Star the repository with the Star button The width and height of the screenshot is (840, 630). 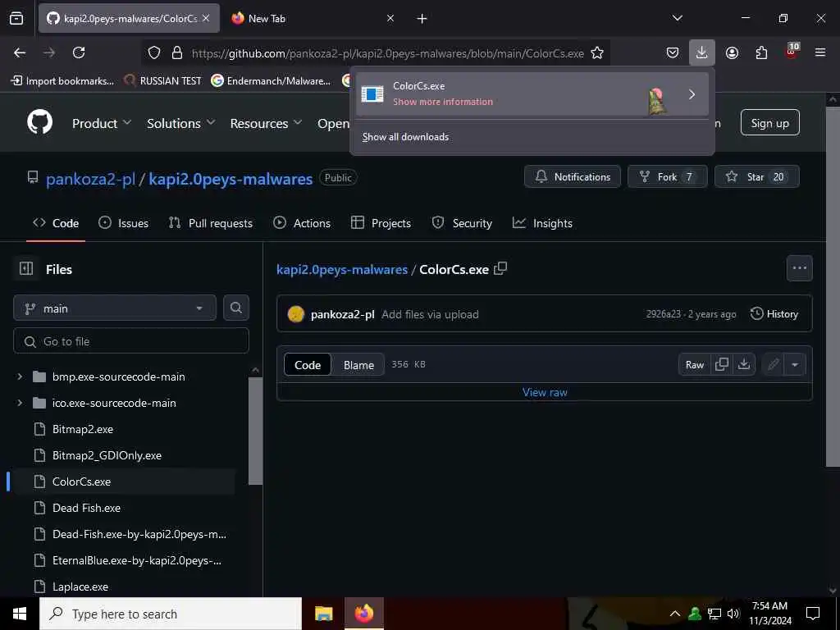(x=757, y=176)
